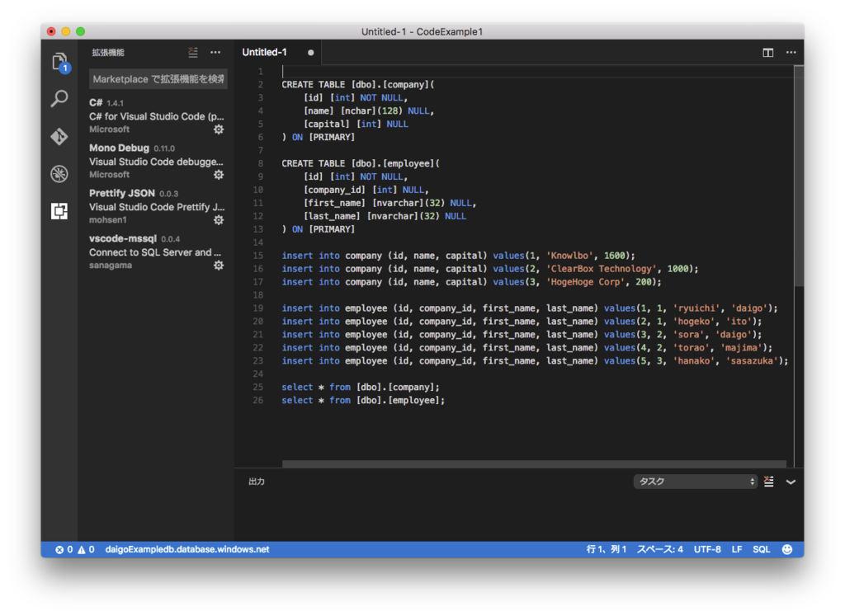845x616 pixels.
Task: Collapse the output panel with chevron
Action: pos(791,482)
